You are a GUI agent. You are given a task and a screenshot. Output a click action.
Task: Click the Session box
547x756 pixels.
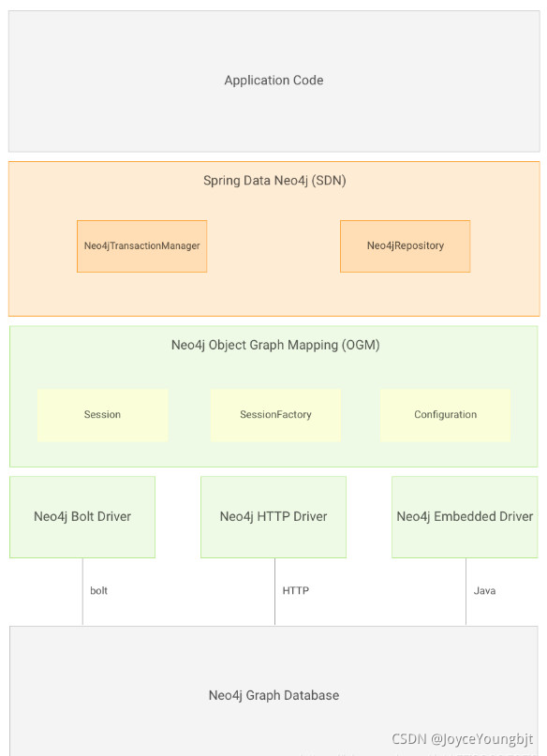coord(102,415)
